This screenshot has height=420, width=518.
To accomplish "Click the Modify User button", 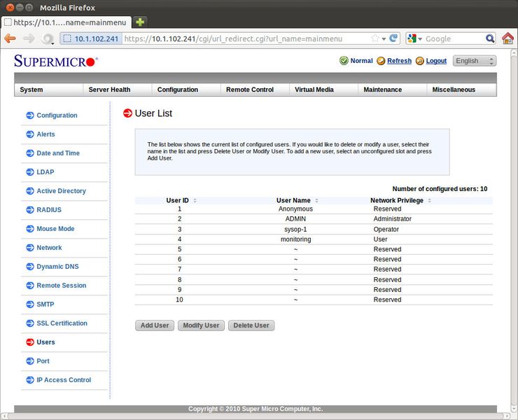I will (201, 325).
